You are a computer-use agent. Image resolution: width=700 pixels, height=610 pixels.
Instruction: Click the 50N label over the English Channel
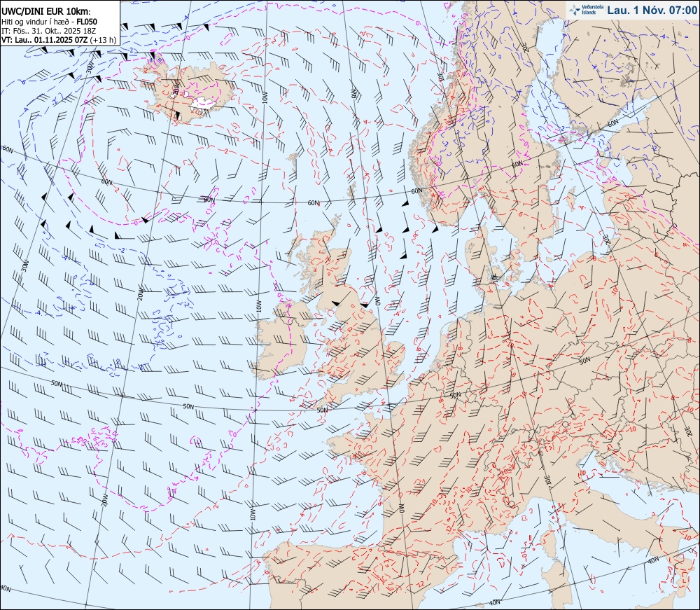click(323, 410)
